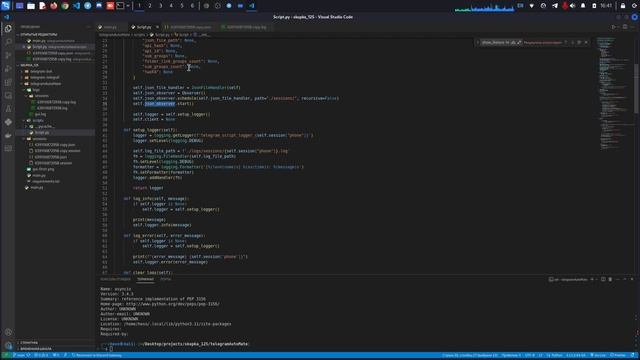Screen dimensions: 640x360
Task: Click the editor vertical scrollbar
Action: coord(636,88)
